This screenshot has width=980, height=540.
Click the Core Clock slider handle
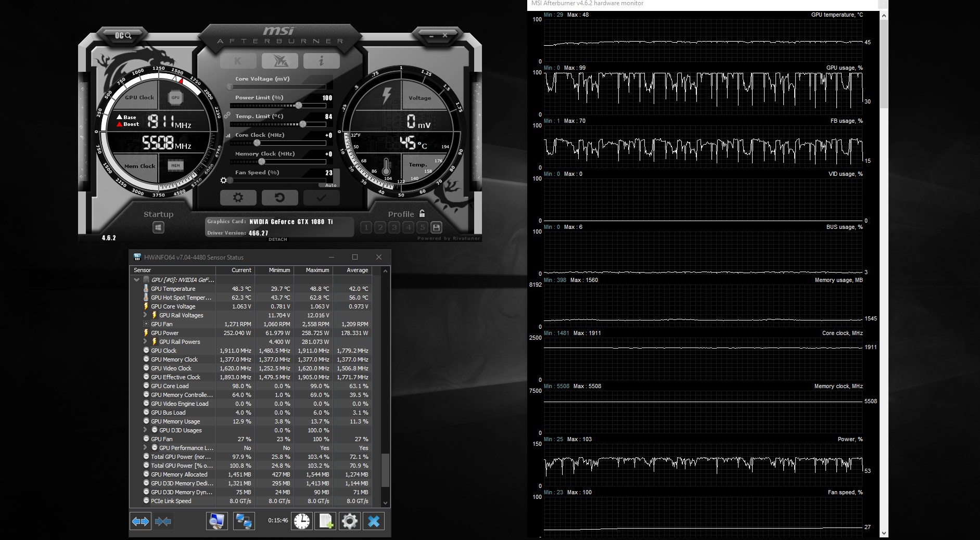pyautogui.click(x=257, y=143)
